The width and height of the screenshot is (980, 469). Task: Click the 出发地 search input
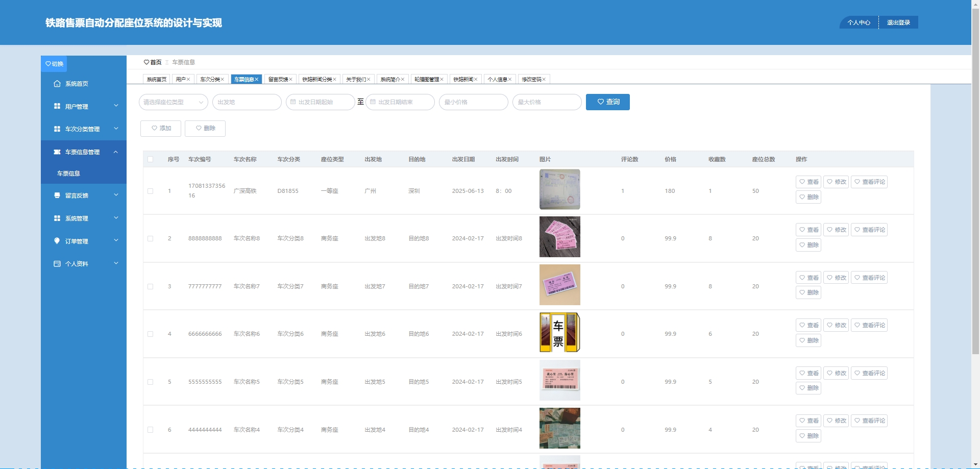coord(247,102)
